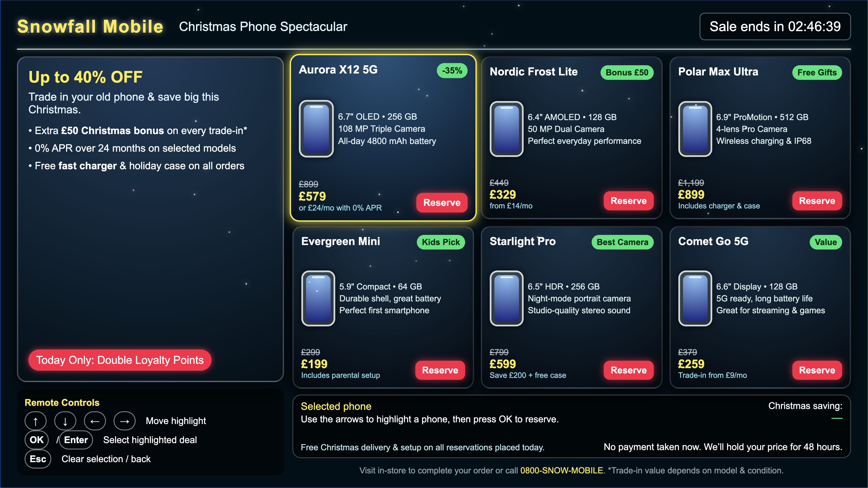Click the left arrow remote control key
Viewport: 868px width, 488px height.
point(95,421)
